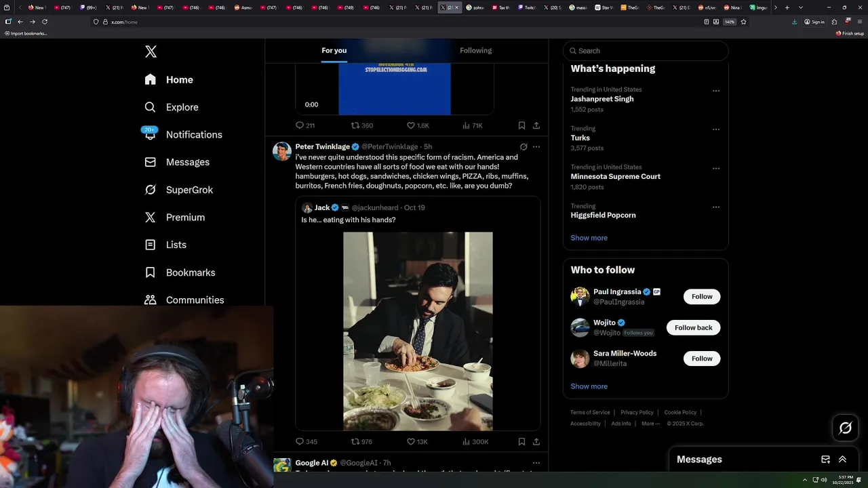Open Grok explain on Peter Twinklage post
The height and width of the screenshot is (488, 868).
pos(524,146)
